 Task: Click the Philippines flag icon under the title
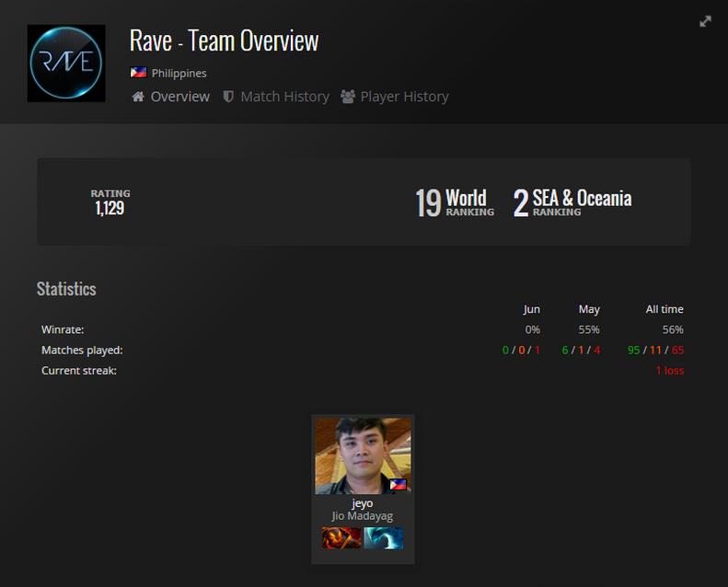(138, 73)
